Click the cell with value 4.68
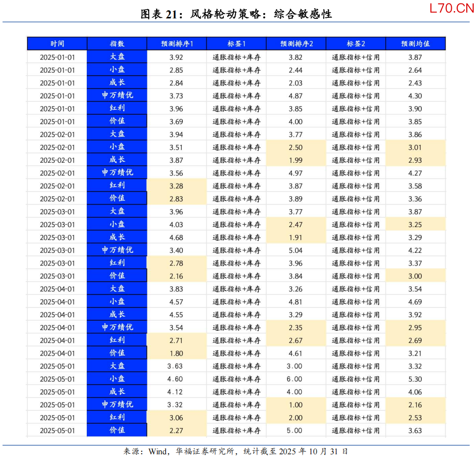The width and height of the screenshot is (476, 463). tap(176, 237)
